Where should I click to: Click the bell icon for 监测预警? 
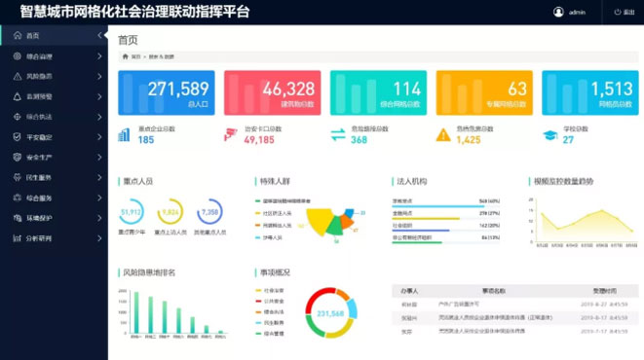[18, 96]
